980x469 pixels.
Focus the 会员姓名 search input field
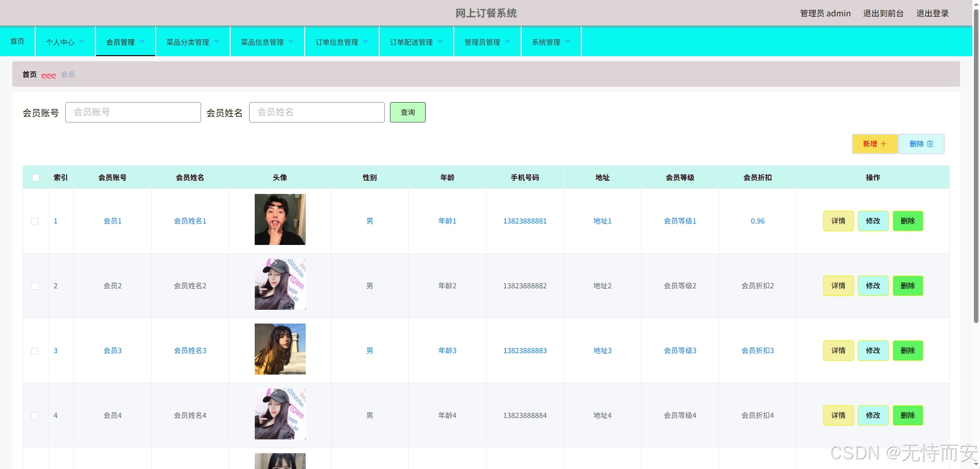coord(317,112)
